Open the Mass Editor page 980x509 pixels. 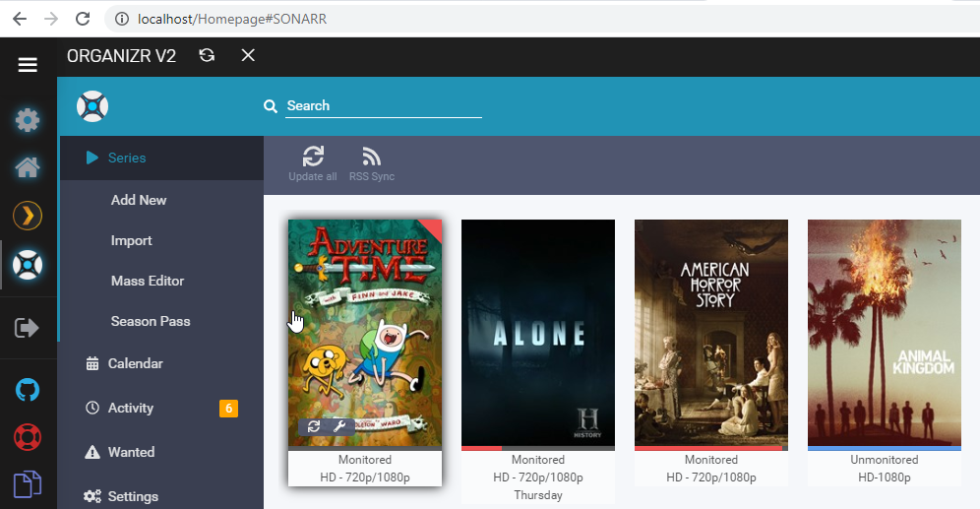(x=148, y=281)
